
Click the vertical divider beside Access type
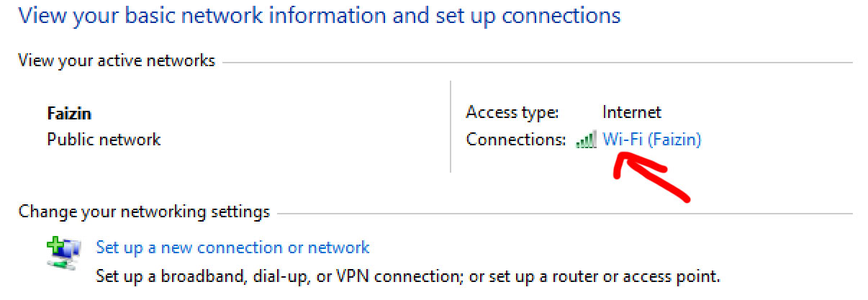point(451,127)
